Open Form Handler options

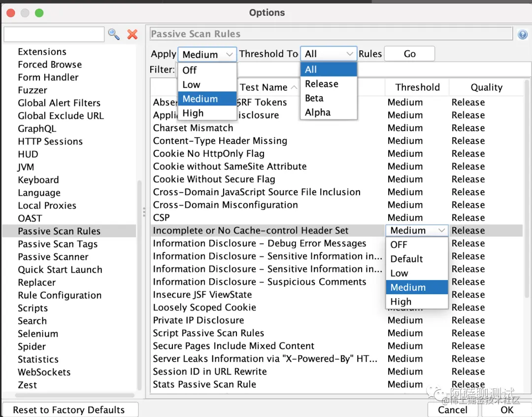coord(48,77)
